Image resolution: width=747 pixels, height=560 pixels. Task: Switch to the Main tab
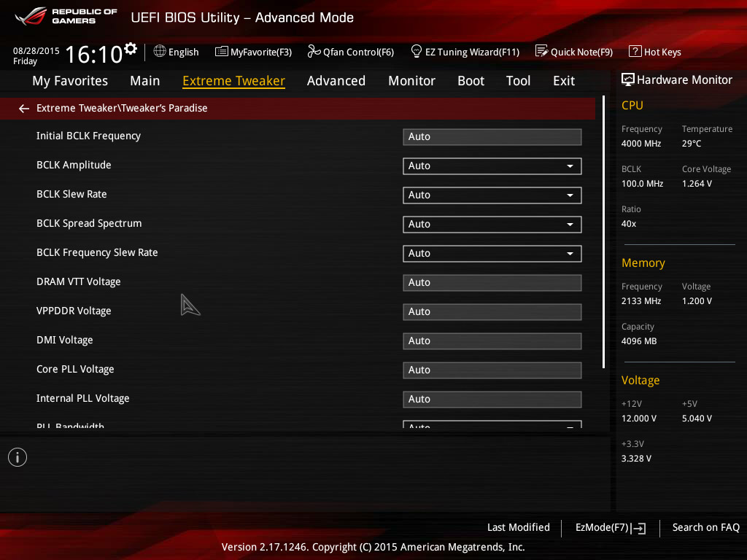tap(145, 81)
